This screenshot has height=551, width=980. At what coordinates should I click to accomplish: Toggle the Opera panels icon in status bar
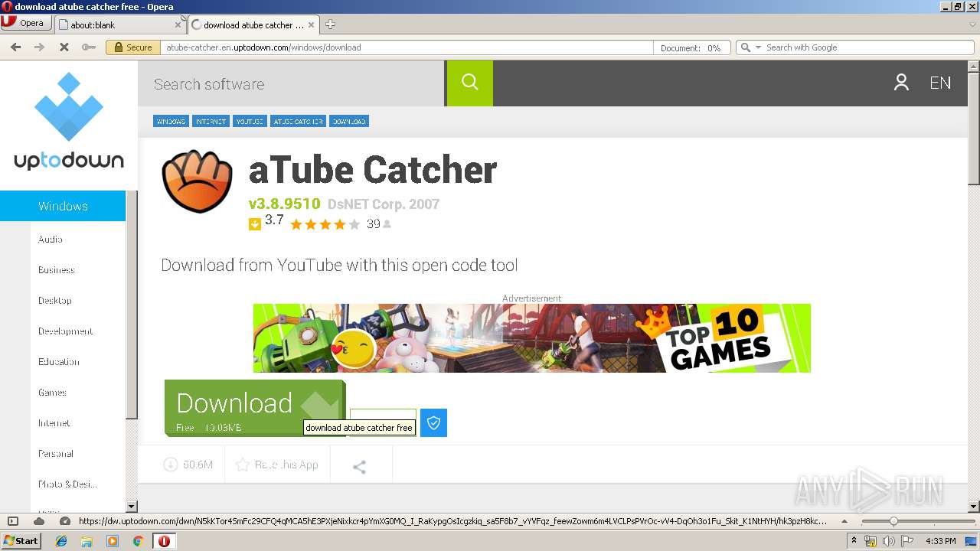click(x=12, y=521)
